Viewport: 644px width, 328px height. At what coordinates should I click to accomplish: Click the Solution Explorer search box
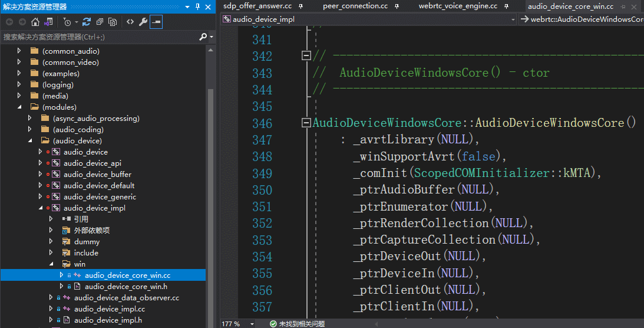coord(98,37)
